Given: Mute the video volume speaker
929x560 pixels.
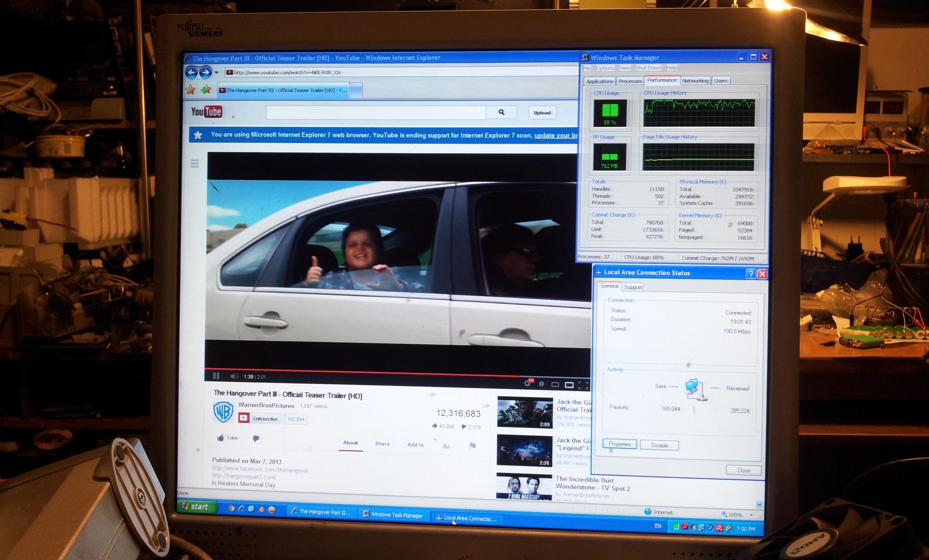Looking at the screenshot, I should pyautogui.click(x=234, y=376).
